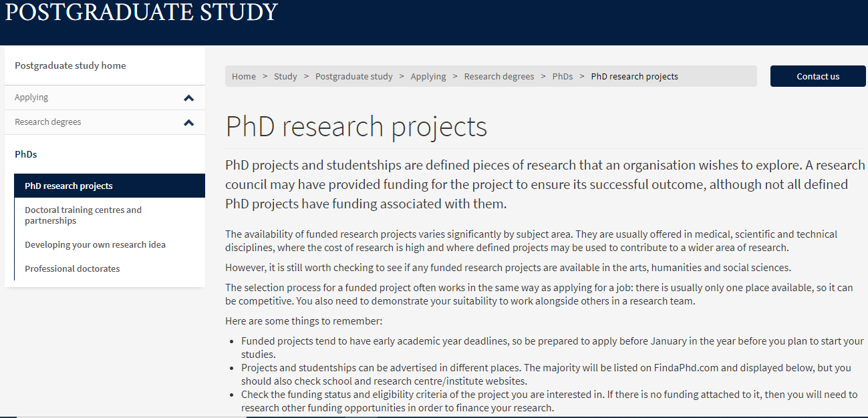Click bullet mentioning FindaPhd.com
This screenshot has height=418, width=868.
point(546,374)
